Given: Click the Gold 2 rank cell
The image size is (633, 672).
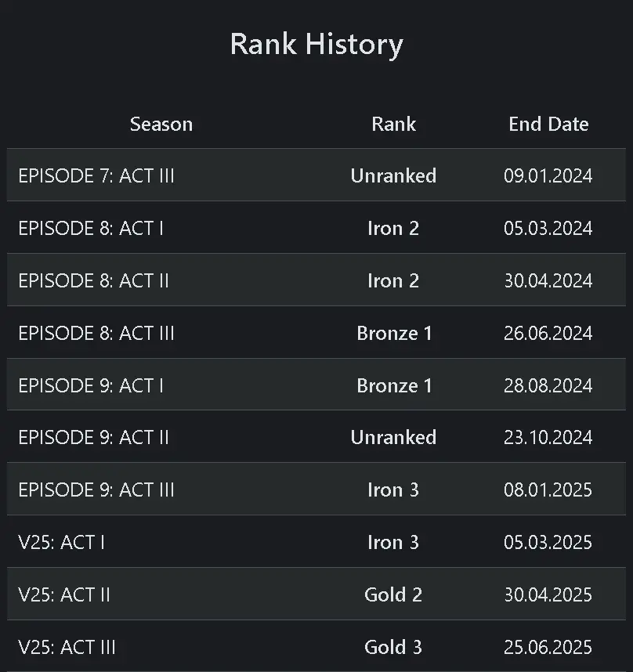Looking at the screenshot, I should [393, 594].
